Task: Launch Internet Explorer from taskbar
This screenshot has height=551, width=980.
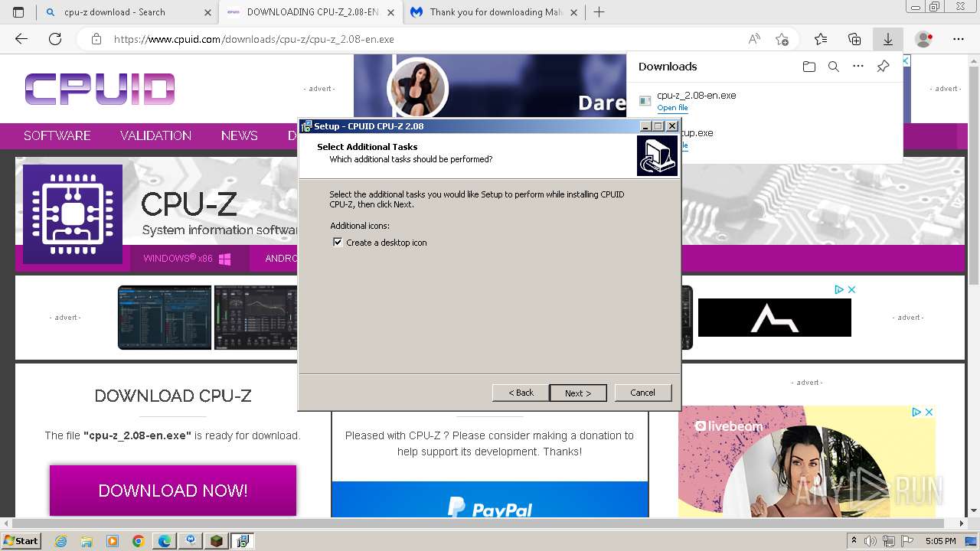Action: coord(60,541)
